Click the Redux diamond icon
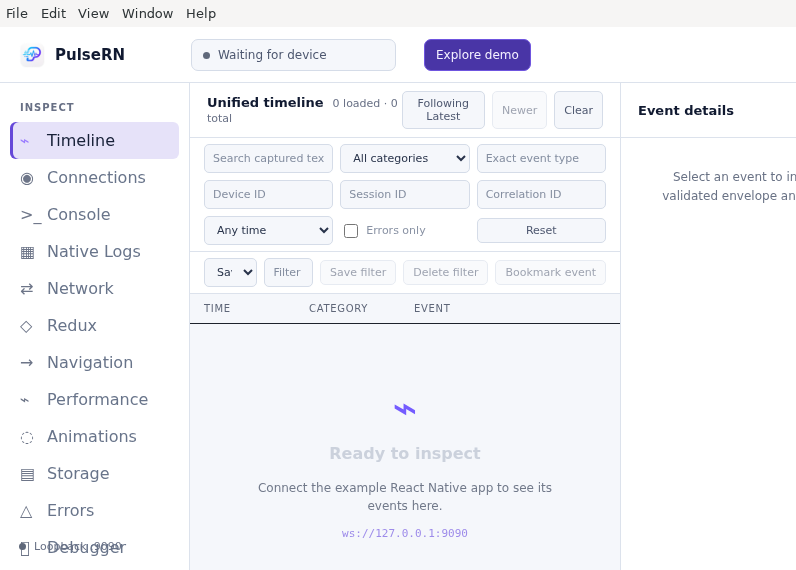Image resolution: width=796 pixels, height=570 pixels. point(26,326)
